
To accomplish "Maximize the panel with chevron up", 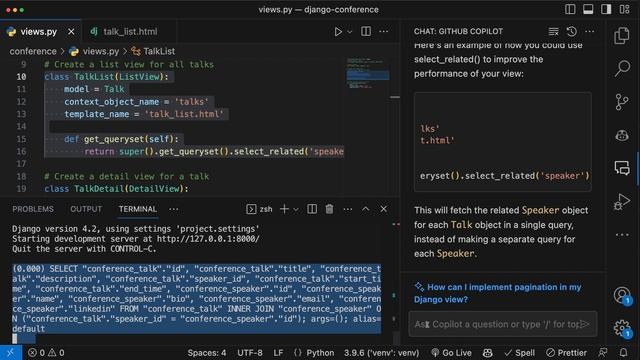I will click(366, 209).
